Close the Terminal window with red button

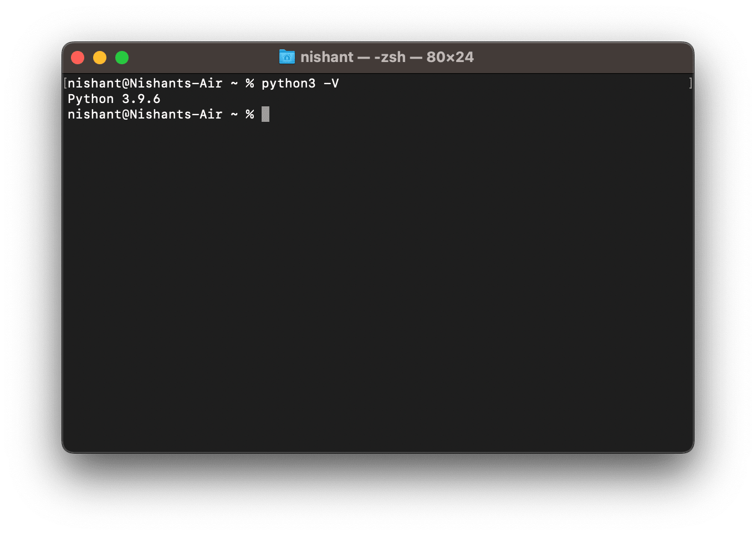tap(78, 58)
